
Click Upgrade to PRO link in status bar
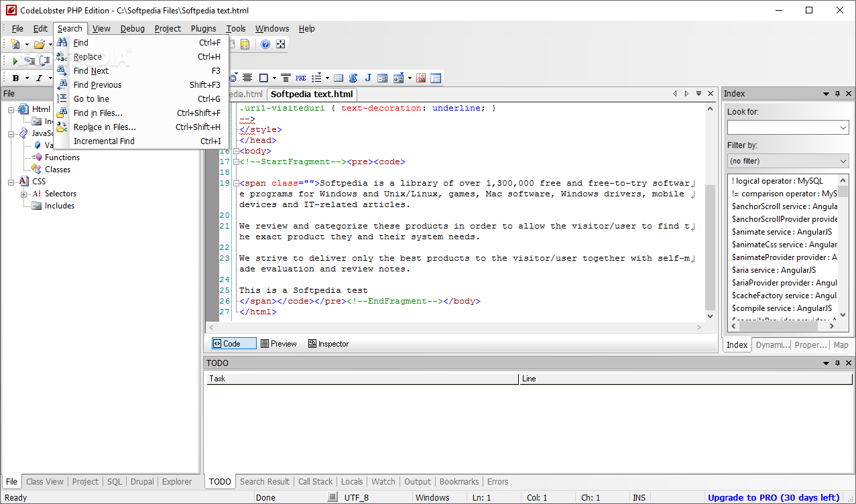pyautogui.click(x=774, y=497)
